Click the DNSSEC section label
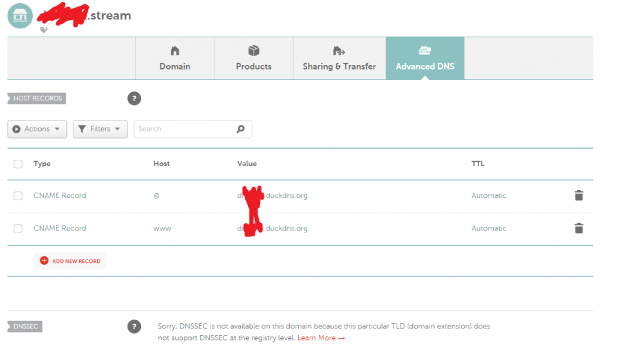 coord(25,327)
